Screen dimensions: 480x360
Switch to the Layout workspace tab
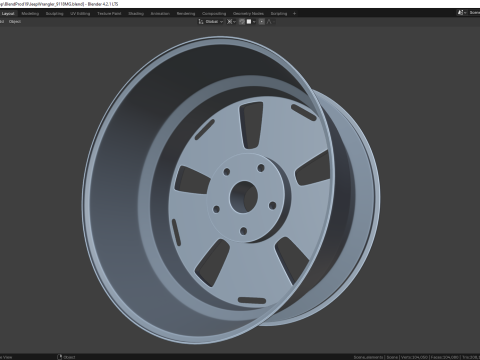[8, 14]
